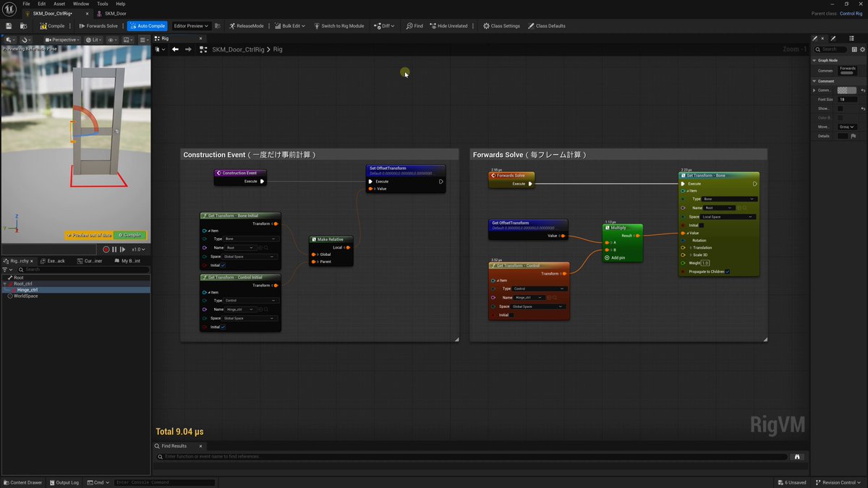Open the Lit view mode dropdown
This screenshot has width=868, height=488.
tap(95, 40)
